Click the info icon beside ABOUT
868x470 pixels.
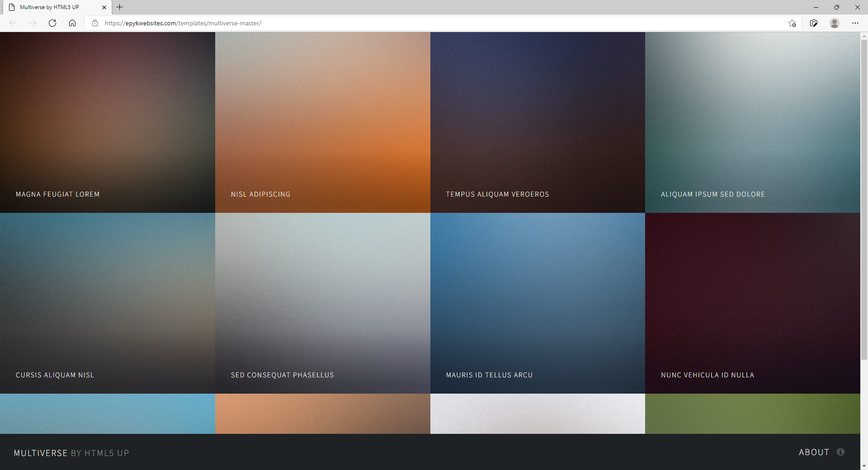tap(840, 452)
